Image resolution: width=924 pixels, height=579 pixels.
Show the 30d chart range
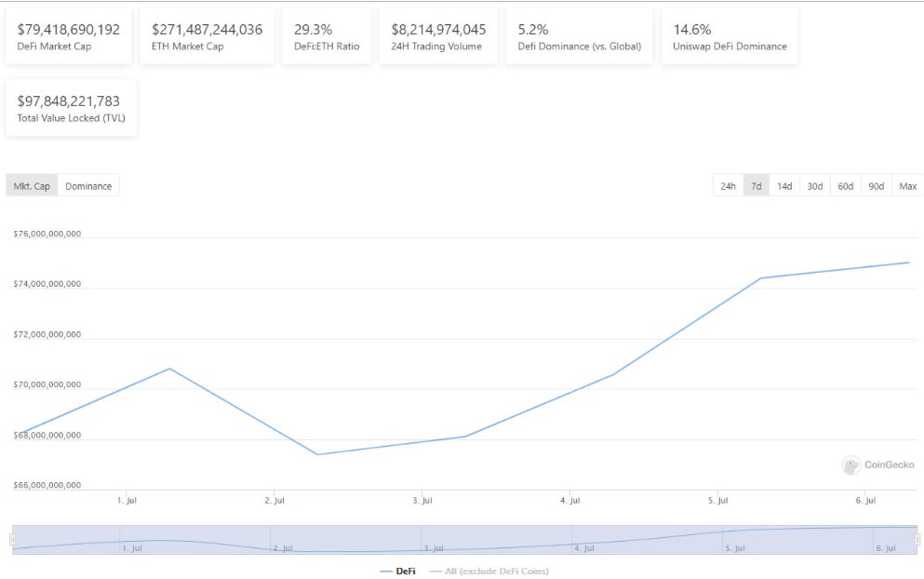coord(814,186)
